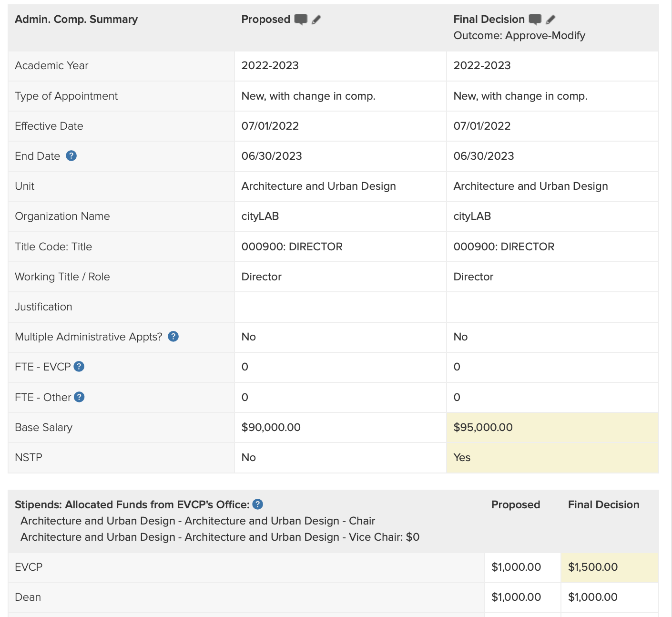Click the Admin. Comp. Summary heading

click(x=76, y=20)
